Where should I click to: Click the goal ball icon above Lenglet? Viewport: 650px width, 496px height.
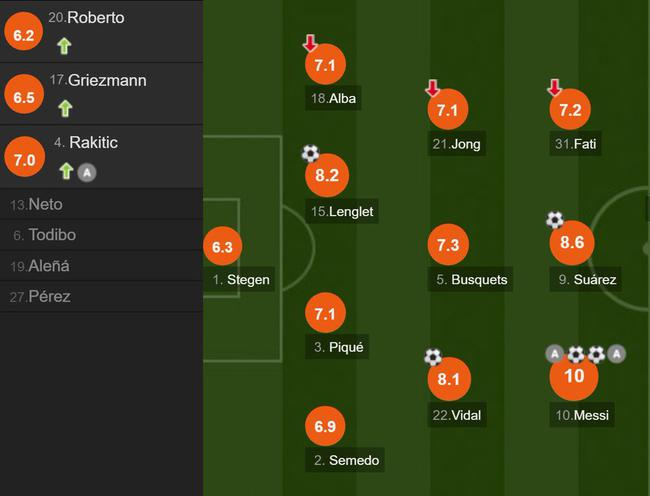pyautogui.click(x=310, y=154)
